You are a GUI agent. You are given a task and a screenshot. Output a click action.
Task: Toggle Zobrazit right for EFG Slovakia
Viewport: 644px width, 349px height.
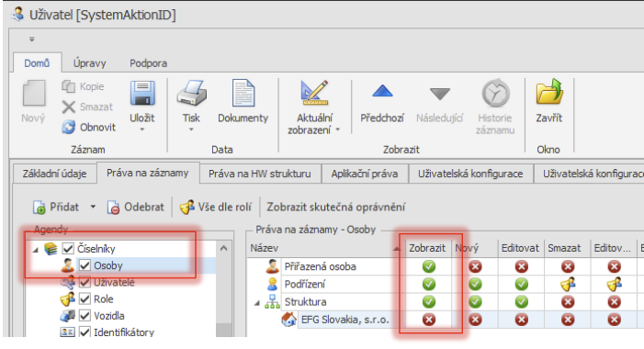(429, 320)
